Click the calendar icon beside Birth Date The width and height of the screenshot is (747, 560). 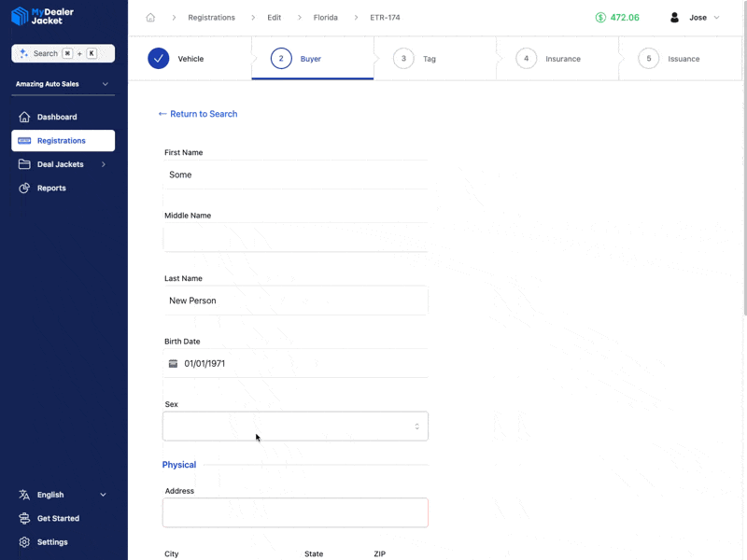point(172,363)
